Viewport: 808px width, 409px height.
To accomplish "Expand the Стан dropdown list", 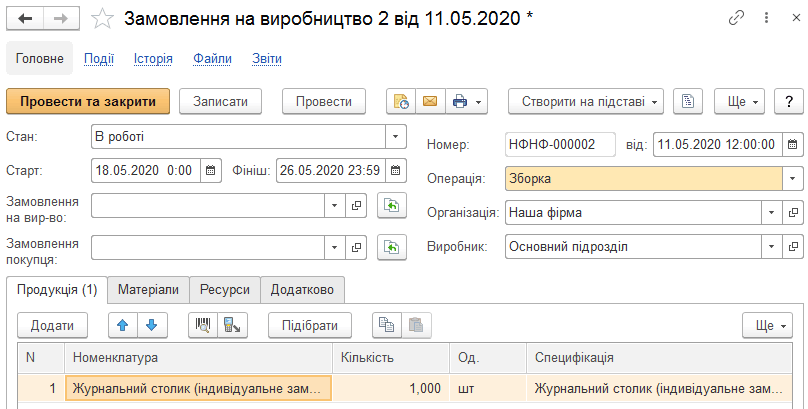I will (x=396, y=137).
